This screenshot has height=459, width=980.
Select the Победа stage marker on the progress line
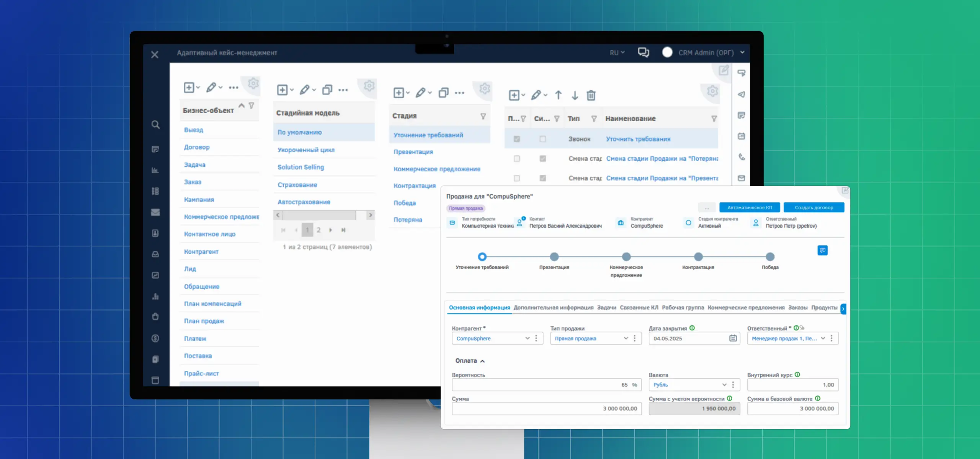point(770,257)
